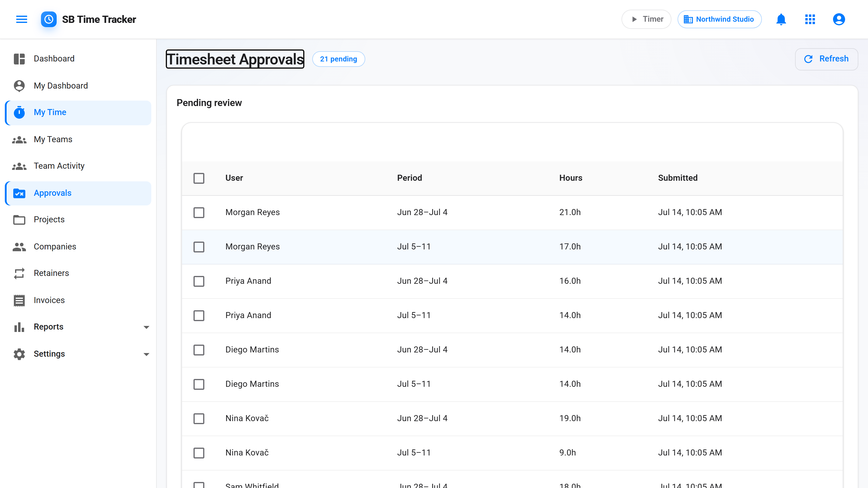Click the Timesheet Approvals page title
This screenshot has width=868, height=488.
[235, 59]
